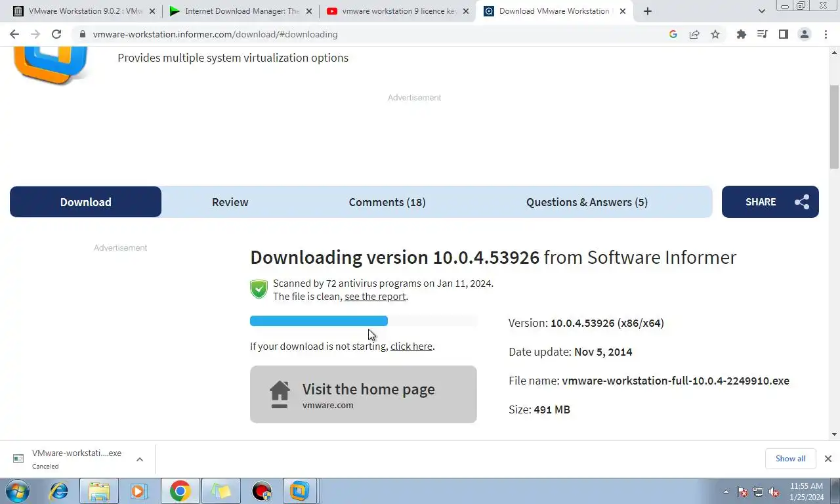
Task: Open the Chrome profile avatar
Action: [805, 34]
